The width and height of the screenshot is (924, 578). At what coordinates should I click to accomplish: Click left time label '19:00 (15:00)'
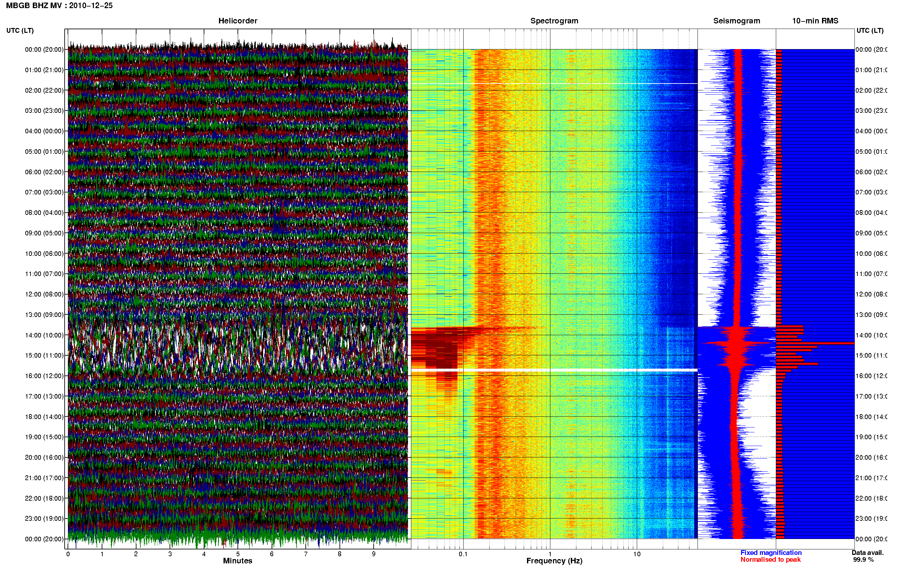coord(44,437)
